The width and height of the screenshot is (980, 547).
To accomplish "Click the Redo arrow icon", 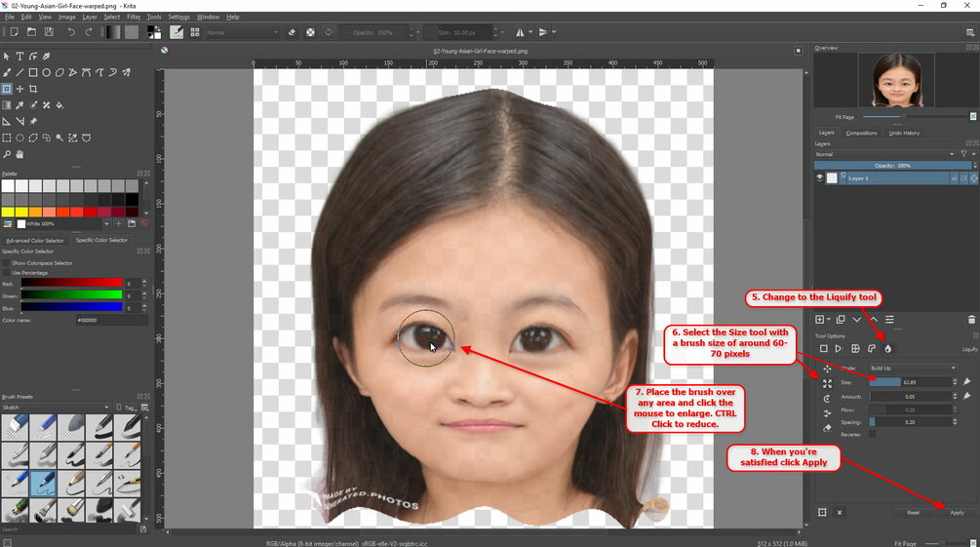I will [x=89, y=32].
